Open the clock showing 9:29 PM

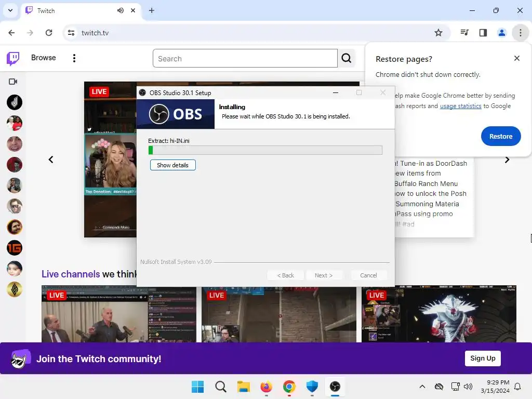coord(495,387)
